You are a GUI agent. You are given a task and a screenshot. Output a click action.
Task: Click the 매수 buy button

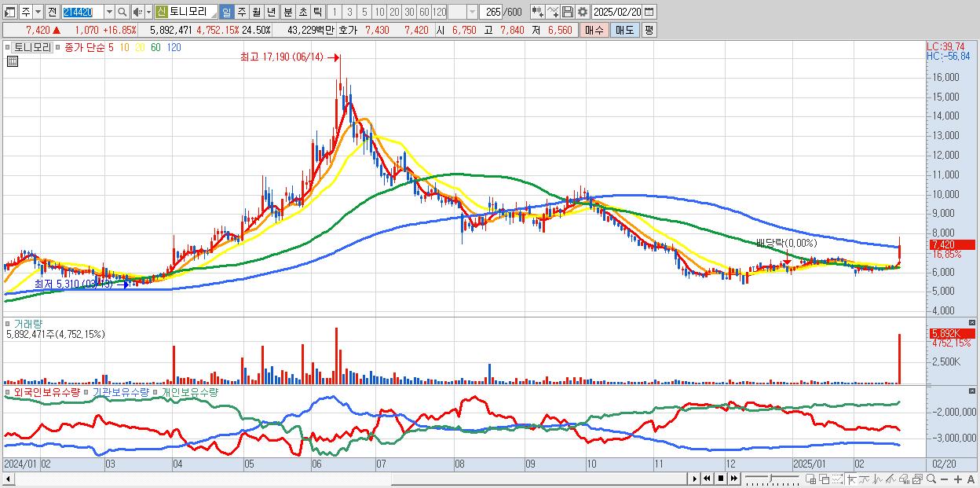pyautogui.click(x=594, y=30)
